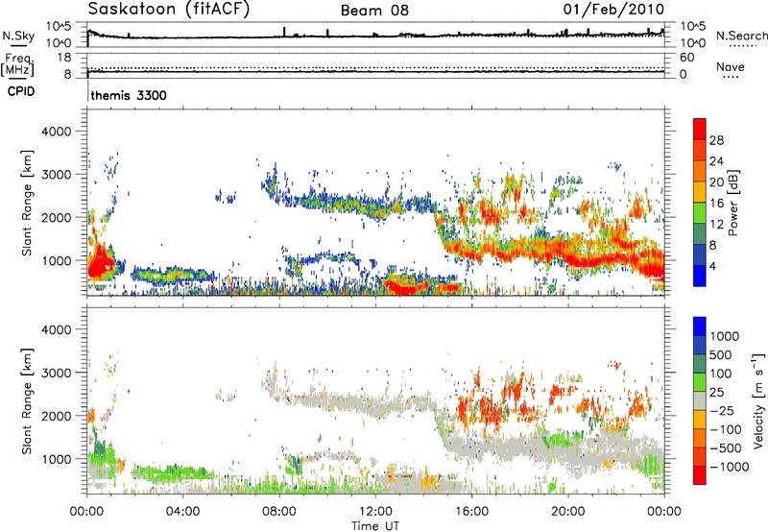The width and height of the screenshot is (768, 532).
Task: Click the "16" label on Power colorbar
Action: click(x=716, y=204)
